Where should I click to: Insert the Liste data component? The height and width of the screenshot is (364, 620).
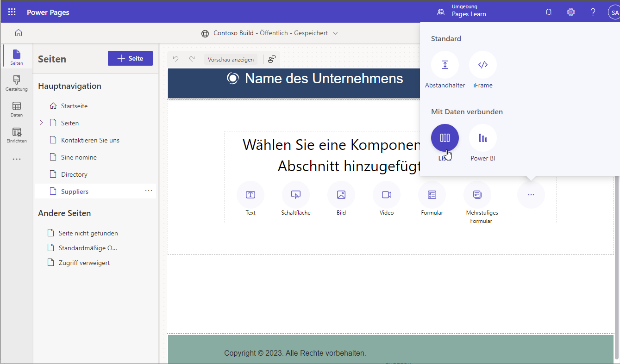pyautogui.click(x=445, y=138)
